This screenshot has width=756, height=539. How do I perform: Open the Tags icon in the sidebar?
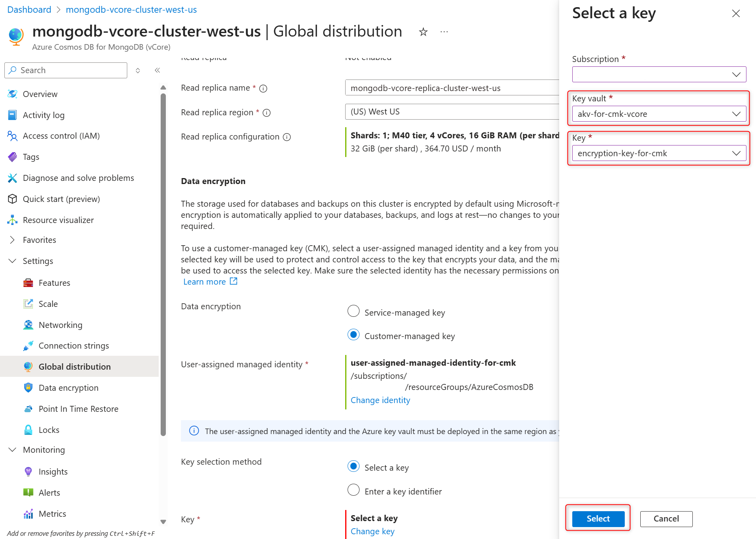[12, 157]
